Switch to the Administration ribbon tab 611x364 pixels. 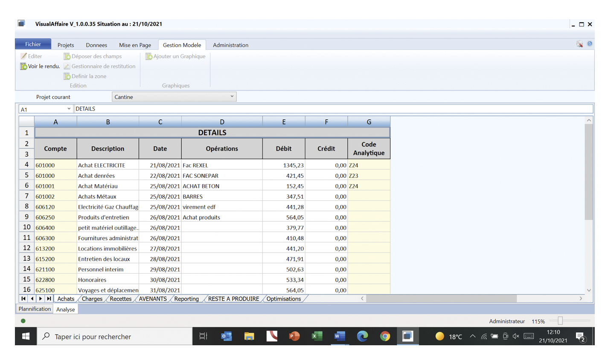tap(230, 45)
